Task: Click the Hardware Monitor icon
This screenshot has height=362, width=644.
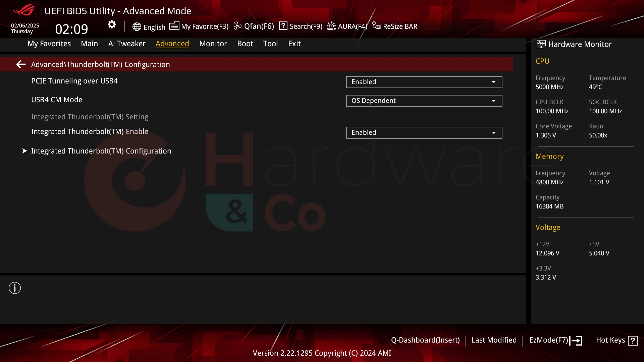Action: [x=541, y=44]
